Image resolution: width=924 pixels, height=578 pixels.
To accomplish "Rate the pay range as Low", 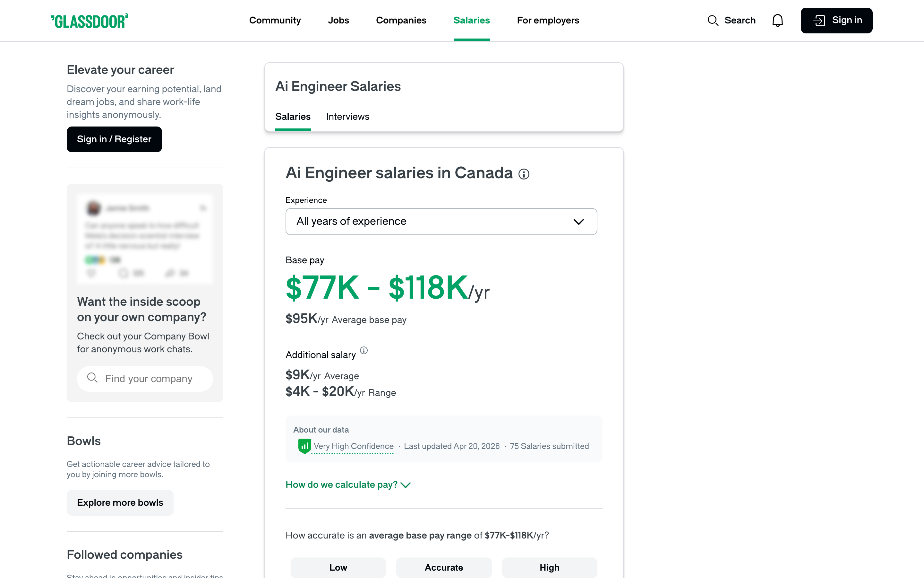I will click(x=338, y=567).
